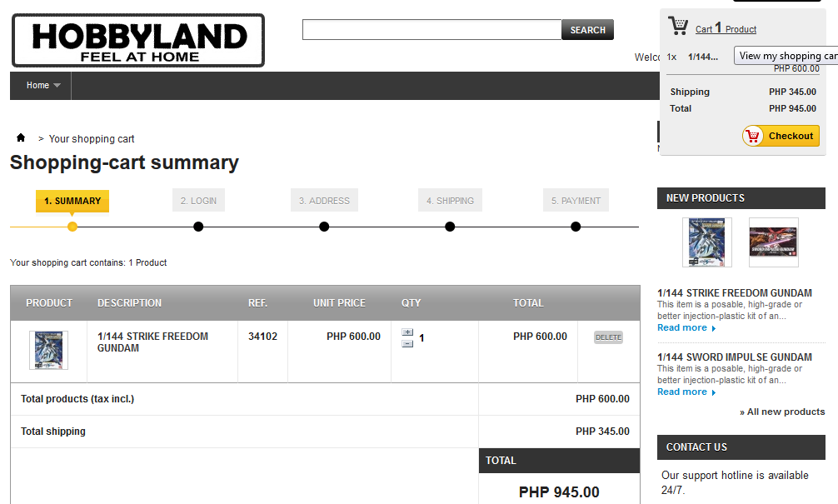Click the PHP 945.00 grand total
This screenshot has width=838, height=504.
559,492
